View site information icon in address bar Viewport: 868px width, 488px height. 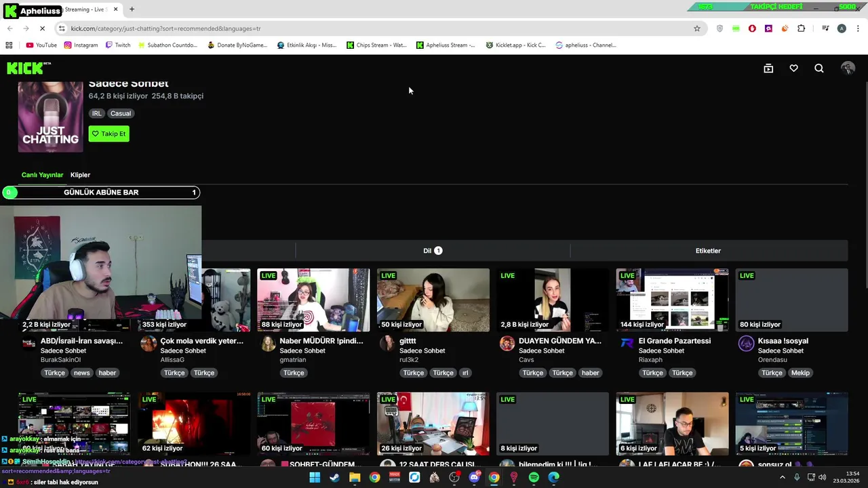pyautogui.click(x=62, y=28)
